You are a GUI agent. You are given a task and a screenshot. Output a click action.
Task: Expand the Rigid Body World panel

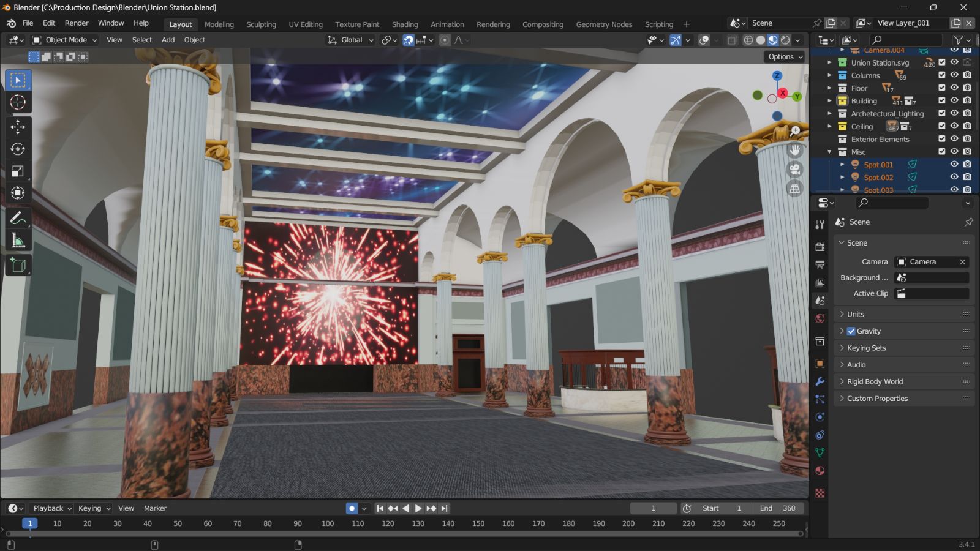[x=903, y=381]
